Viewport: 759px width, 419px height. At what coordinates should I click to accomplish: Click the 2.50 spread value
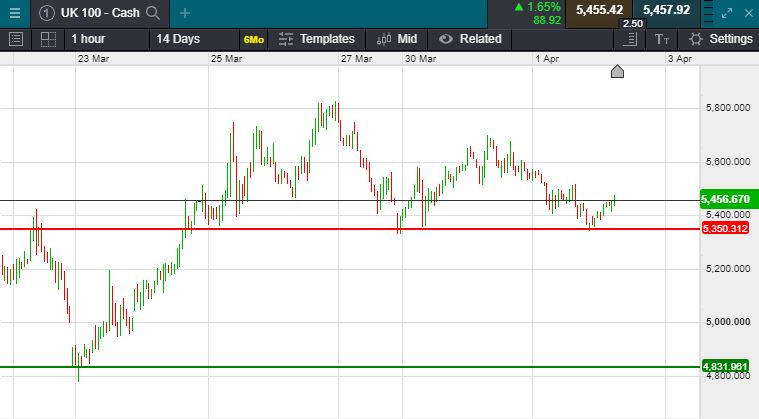633,24
